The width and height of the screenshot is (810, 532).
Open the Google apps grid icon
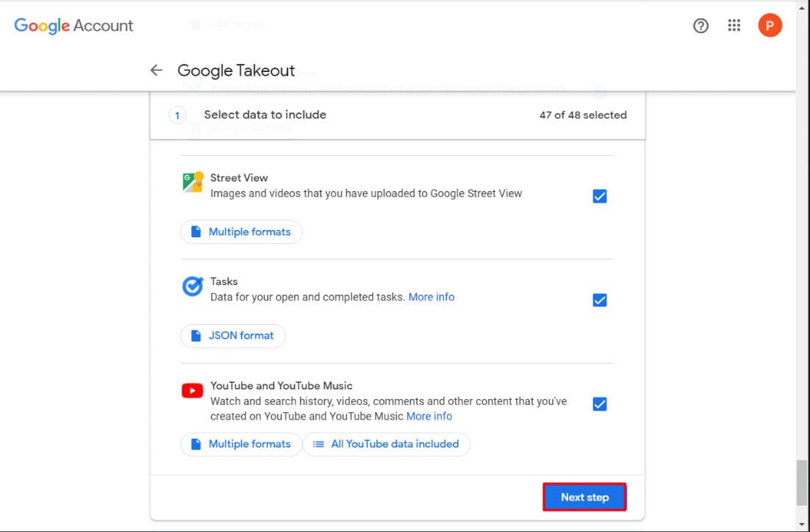[734, 25]
